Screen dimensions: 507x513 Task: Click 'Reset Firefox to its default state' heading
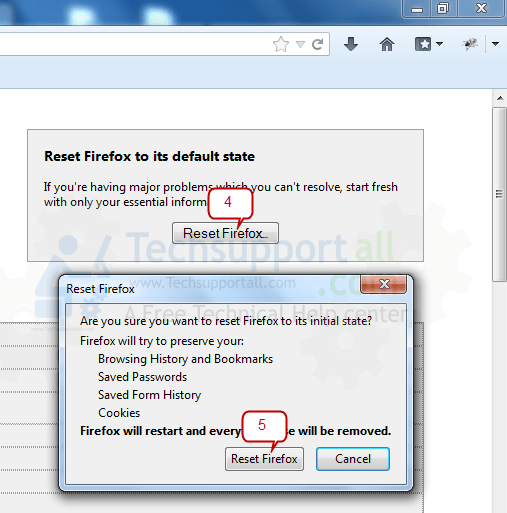[149, 156]
